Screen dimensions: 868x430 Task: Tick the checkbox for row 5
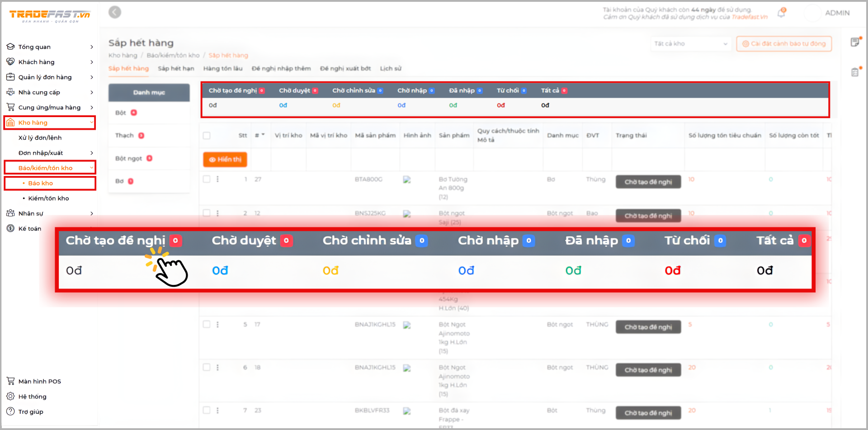click(x=207, y=324)
